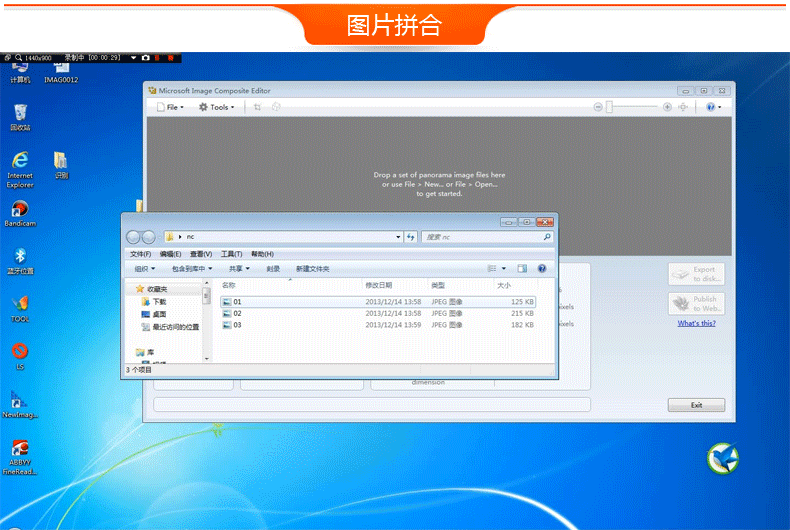Toggle the preview pane icon
790x530 pixels.
[522, 269]
